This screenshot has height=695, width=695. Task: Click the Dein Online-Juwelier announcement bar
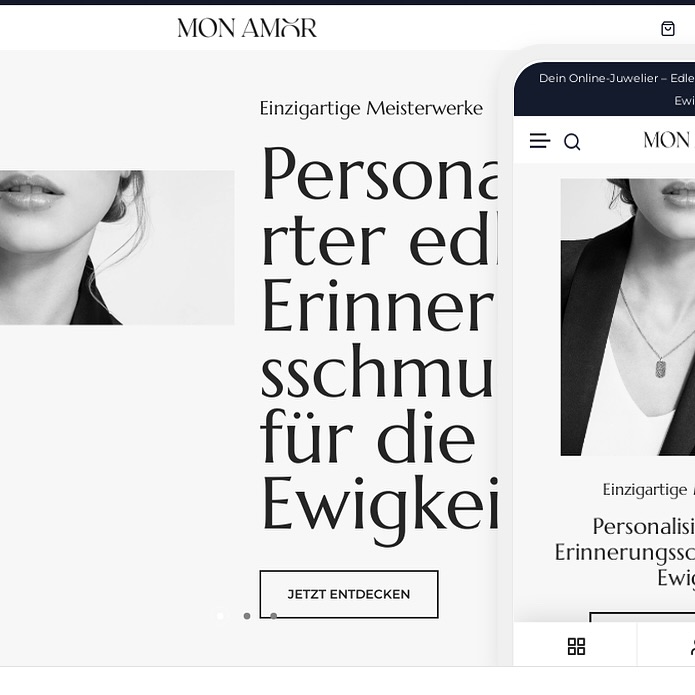(604, 89)
